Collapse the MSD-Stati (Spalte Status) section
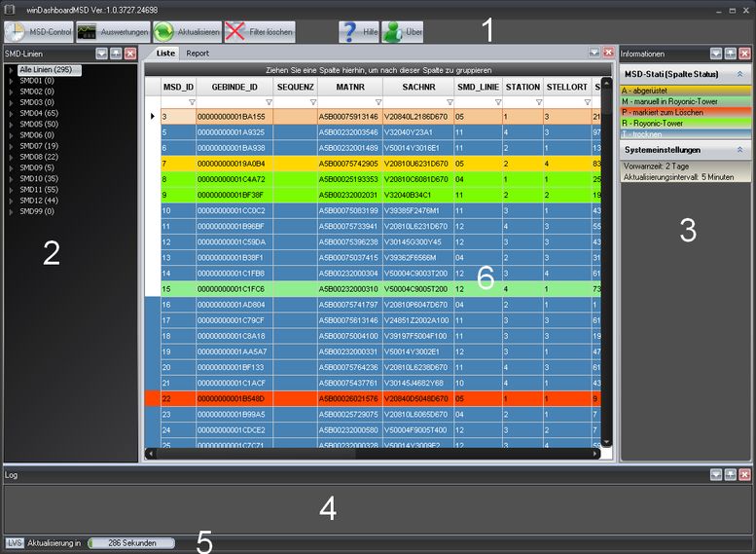Viewport: 756px width, 554px height. coord(739,74)
